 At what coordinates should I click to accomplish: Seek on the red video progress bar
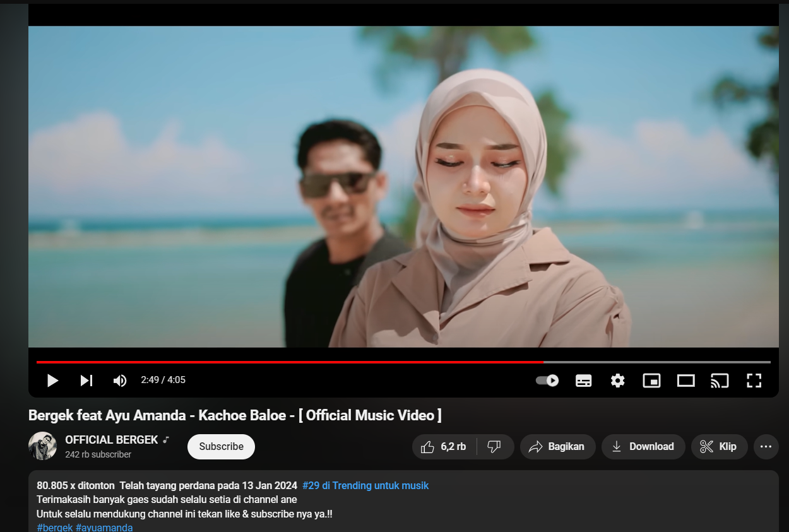coord(290,362)
